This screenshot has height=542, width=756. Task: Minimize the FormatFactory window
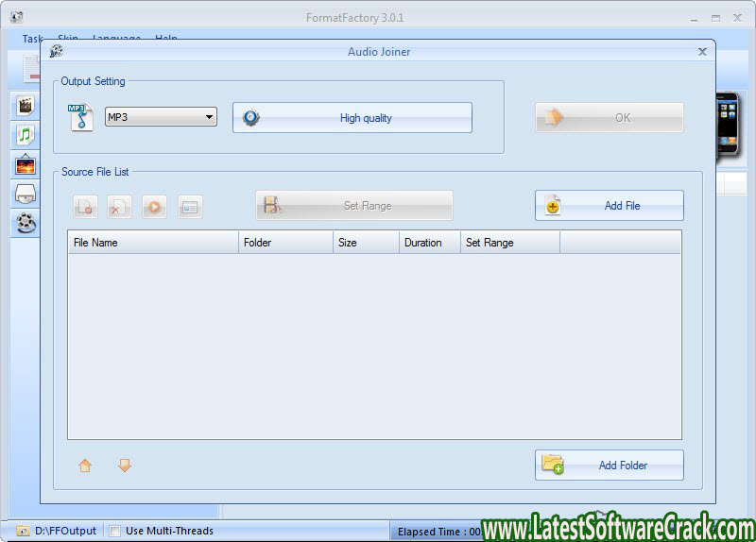click(x=694, y=18)
